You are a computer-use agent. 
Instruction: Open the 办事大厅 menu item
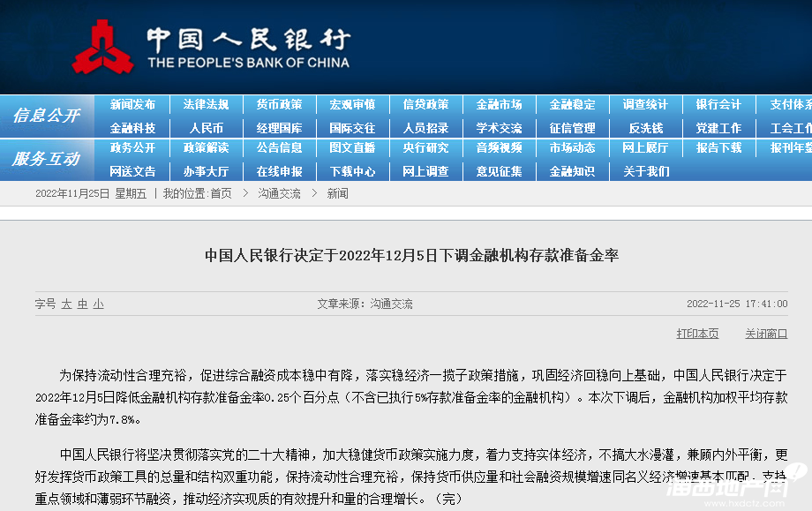click(x=207, y=171)
